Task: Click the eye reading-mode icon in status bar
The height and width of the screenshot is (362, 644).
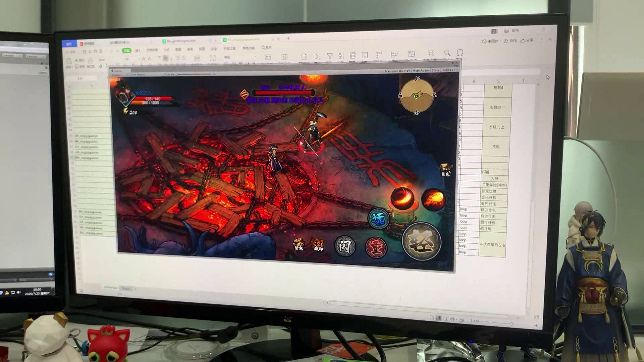Action: point(462,320)
